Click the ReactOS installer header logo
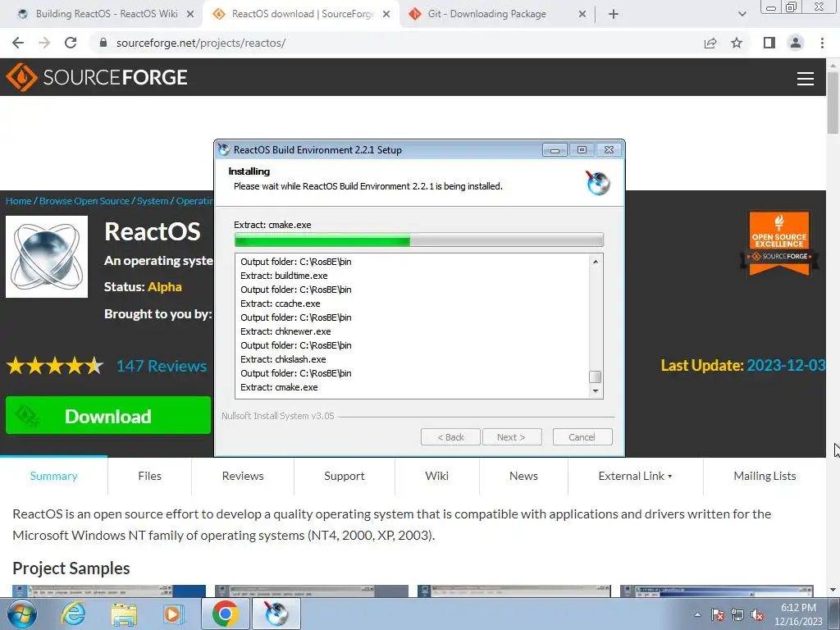The width and height of the screenshot is (840, 630). [597, 183]
